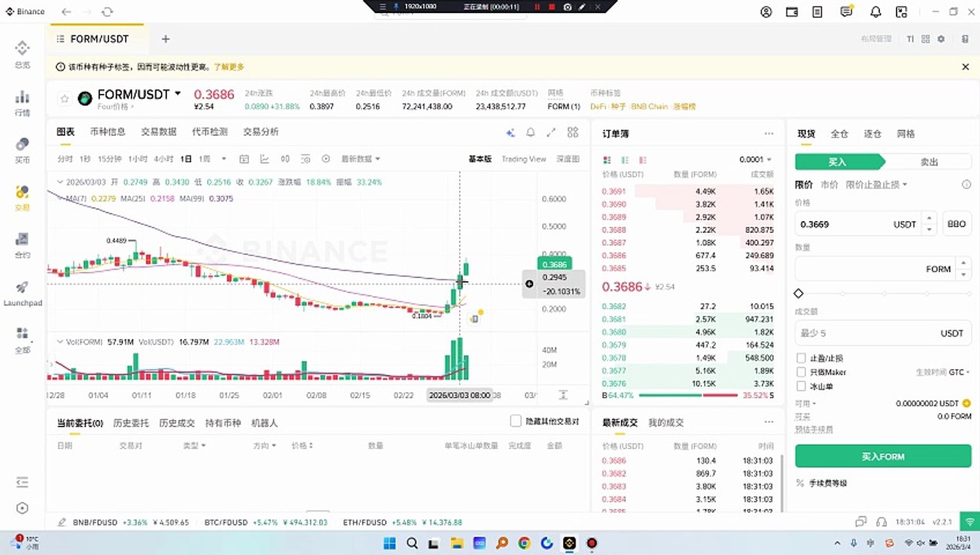The height and width of the screenshot is (555, 980).
Task: Open the chat messages icon in top bar
Action: click(x=847, y=12)
